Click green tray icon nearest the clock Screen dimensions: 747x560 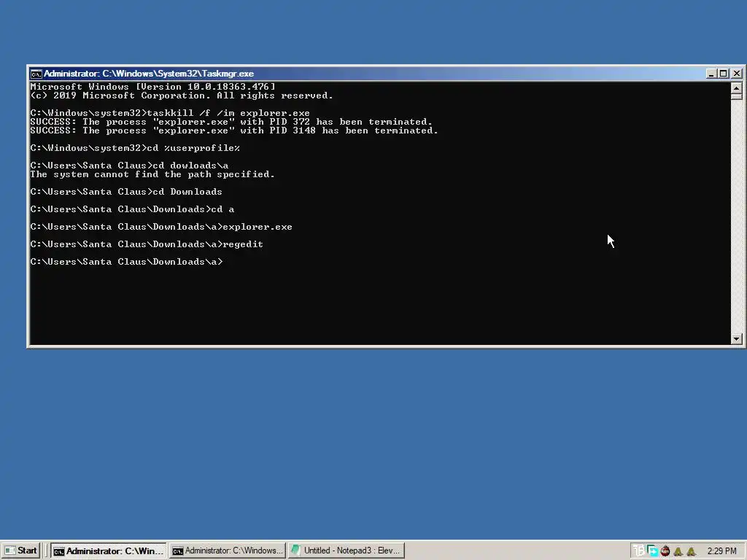(691, 551)
